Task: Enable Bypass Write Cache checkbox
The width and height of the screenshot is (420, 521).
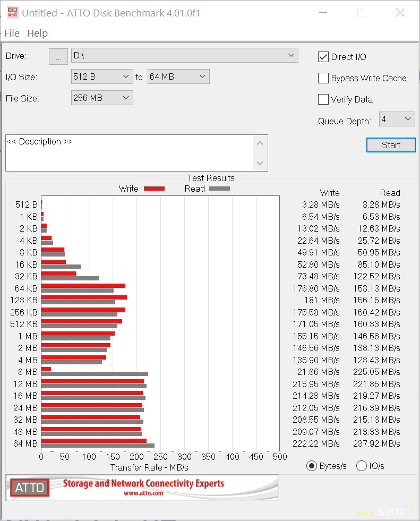Action: click(x=323, y=78)
